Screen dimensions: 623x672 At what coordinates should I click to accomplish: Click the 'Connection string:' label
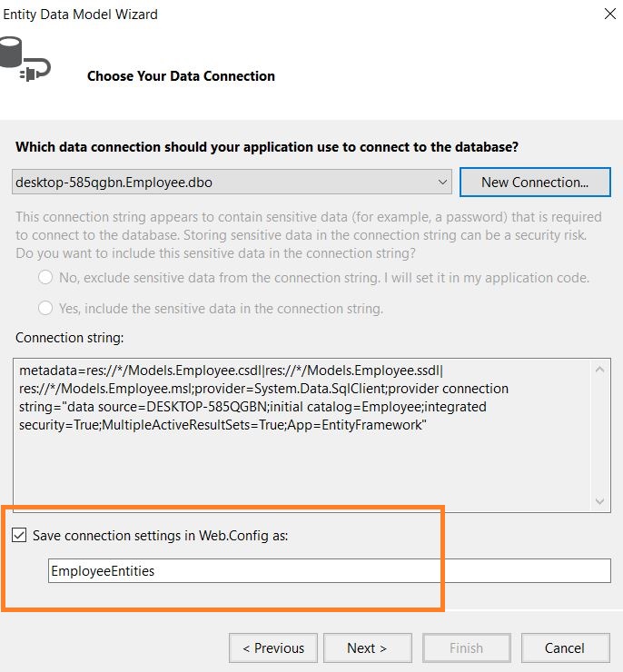coord(69,338)
